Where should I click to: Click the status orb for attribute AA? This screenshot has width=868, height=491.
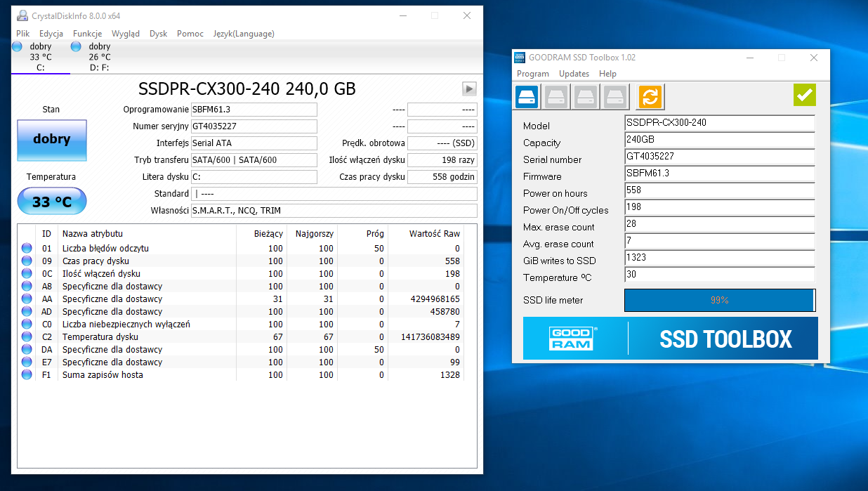(27, 299)
